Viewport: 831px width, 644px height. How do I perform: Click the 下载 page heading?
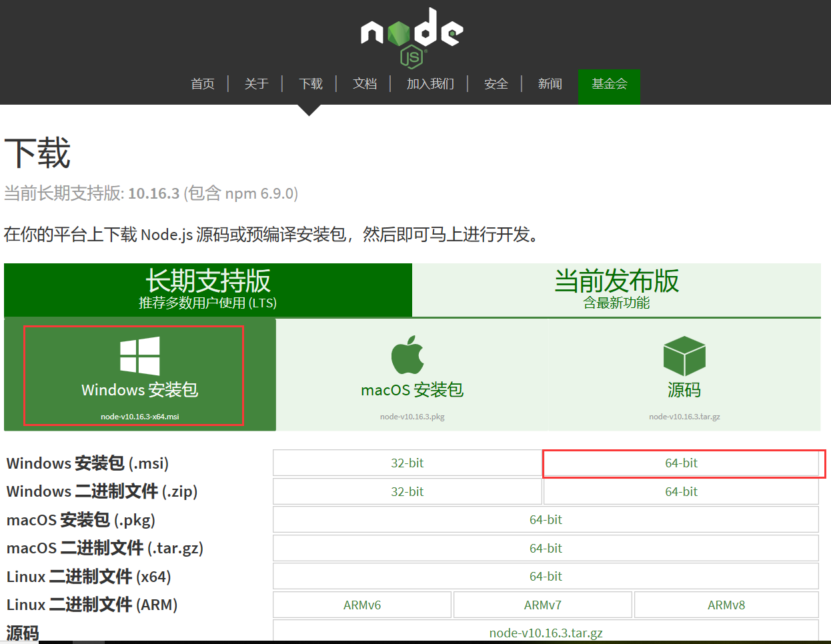[37, 153]
